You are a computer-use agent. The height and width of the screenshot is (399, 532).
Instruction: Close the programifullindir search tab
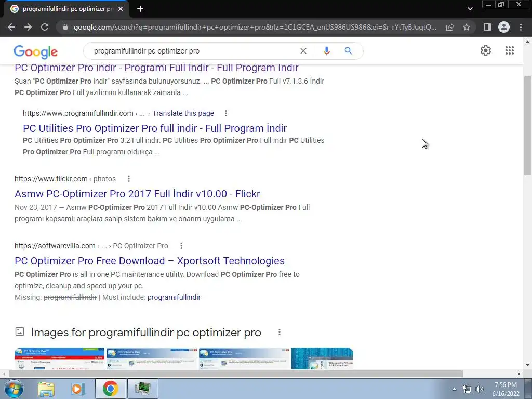click(121, 9)
